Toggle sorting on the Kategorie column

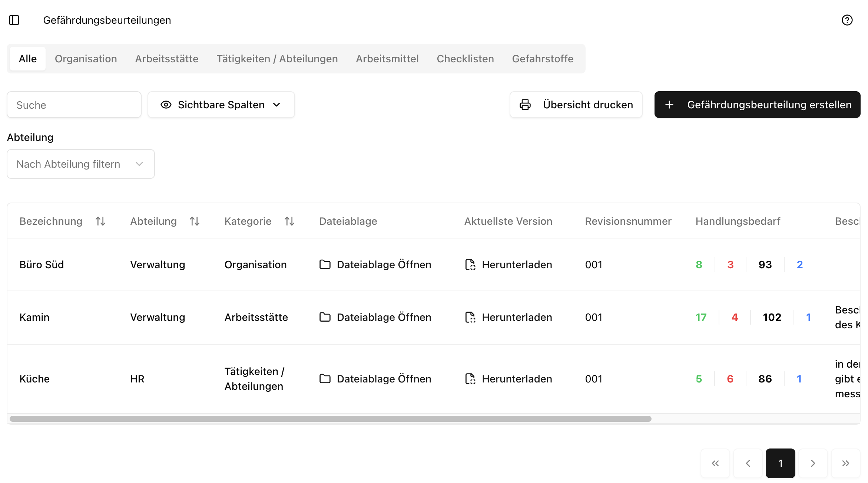click(289, 221)
